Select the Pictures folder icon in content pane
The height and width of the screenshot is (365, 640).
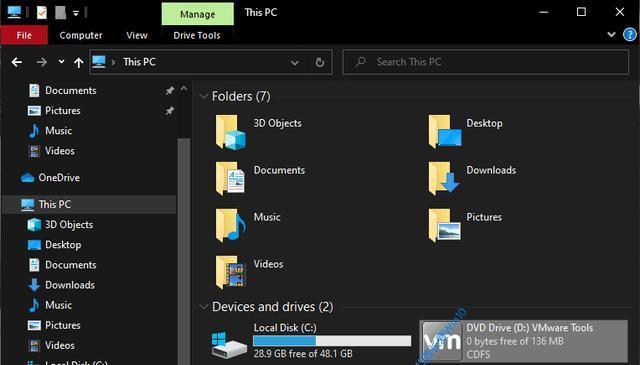pos(444,225)
